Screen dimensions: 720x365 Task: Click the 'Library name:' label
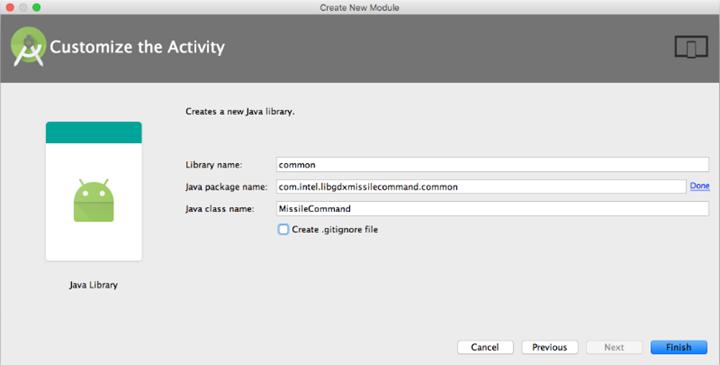pyautogui.click(x=214, y=165)
